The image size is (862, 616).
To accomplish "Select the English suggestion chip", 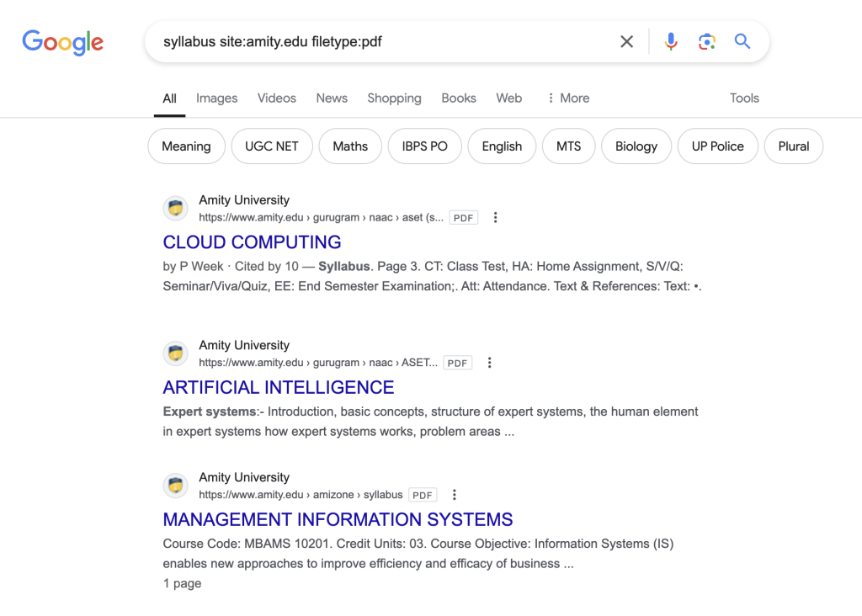I will point(502,146).
